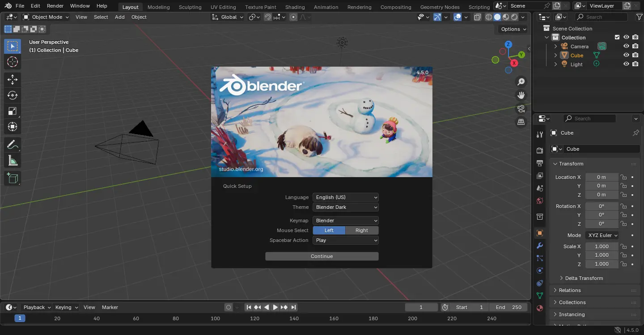
Task: Open rotation Mode XYZ Euler dropdown
Action: pyautogui.click(x=602, y=235)
